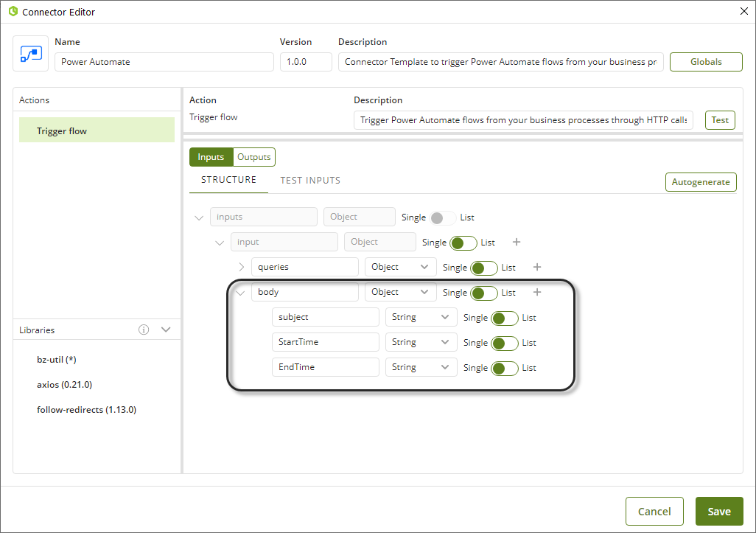This screenshot has width=756, height=533.
Task: Add a child field to input
Action: [x=517, y=242]
